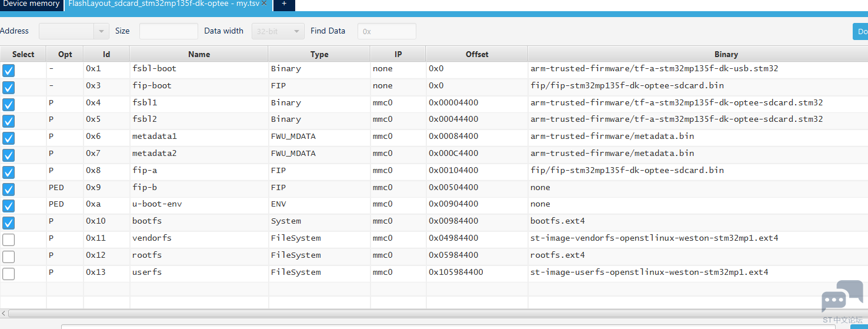The width and height of the screenshot is (868, 329).
Task: Uncheck the fsbl2 row checkbox
Action: 9,121
